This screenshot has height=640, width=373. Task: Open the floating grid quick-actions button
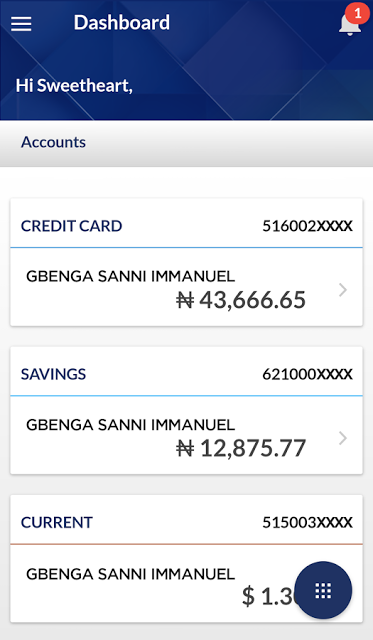(x=323, y=590)
